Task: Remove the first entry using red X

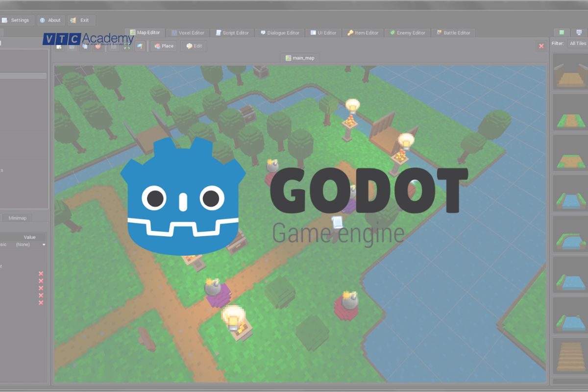Action: point(41,273)
